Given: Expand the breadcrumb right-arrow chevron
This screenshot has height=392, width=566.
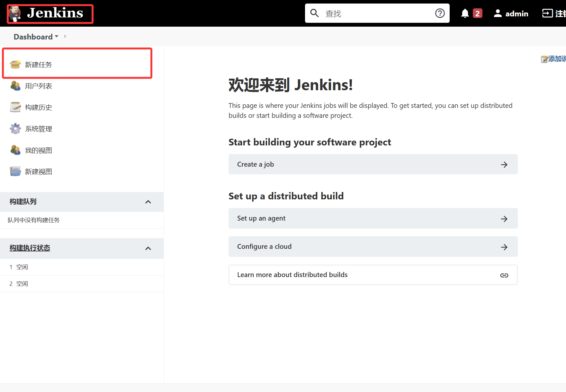Looking at the screenshot, I should (x=65, y=36).
